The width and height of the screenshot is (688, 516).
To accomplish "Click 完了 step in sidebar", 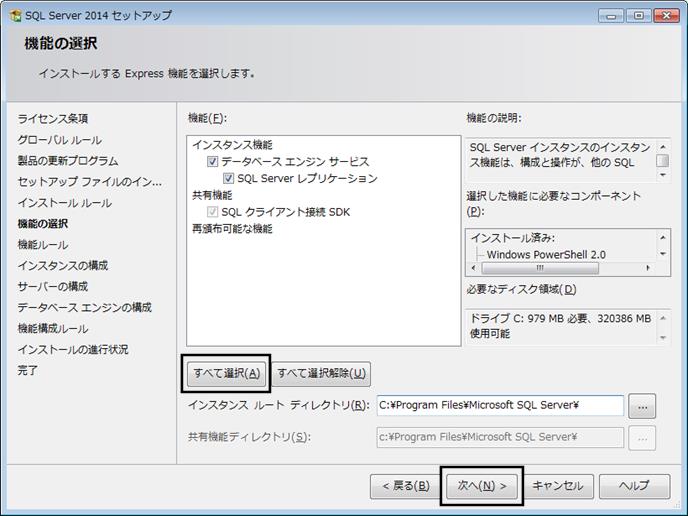I will tap(28, 370).
